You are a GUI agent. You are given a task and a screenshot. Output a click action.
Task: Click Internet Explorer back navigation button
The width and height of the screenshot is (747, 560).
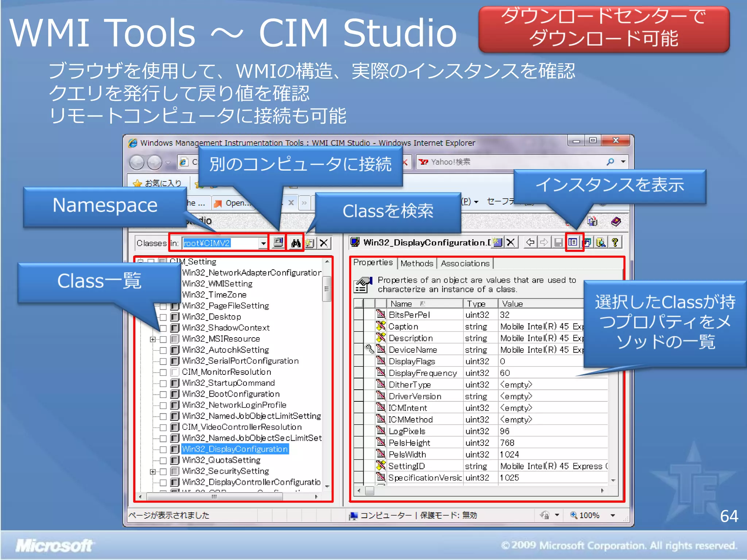[137, 162]
